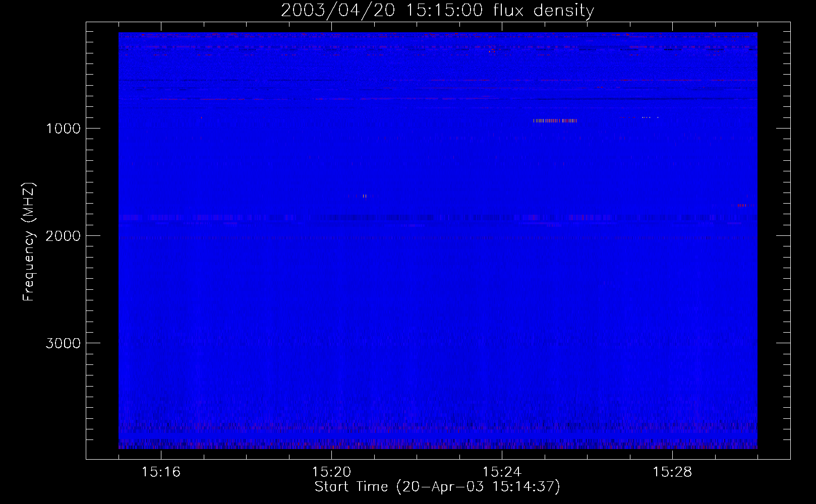Click the 15:28 time tick label

[x=672, y=472]
